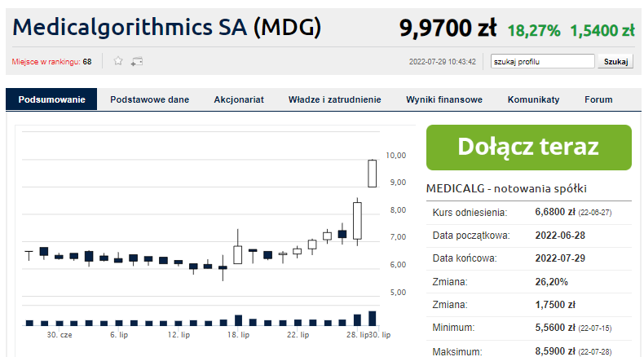Go to Władze i zatrudnienie tab
The width and height of the screenshot is (644, 357).
tap(335, 99)
